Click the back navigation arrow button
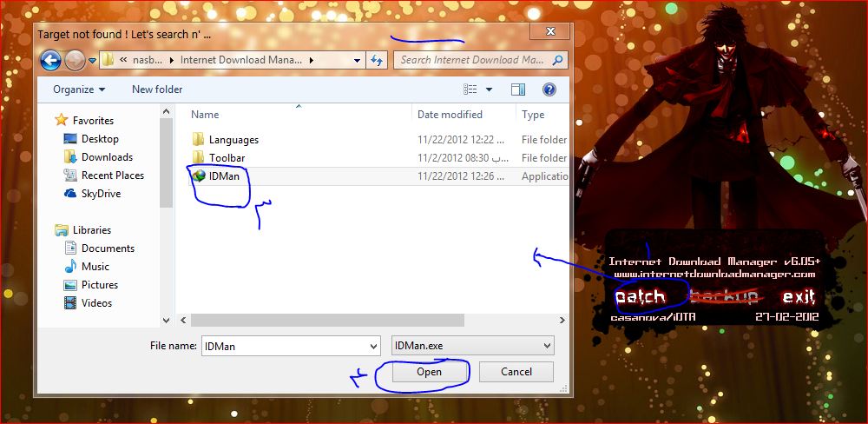 pyautogui.click(x=50, y=60)
